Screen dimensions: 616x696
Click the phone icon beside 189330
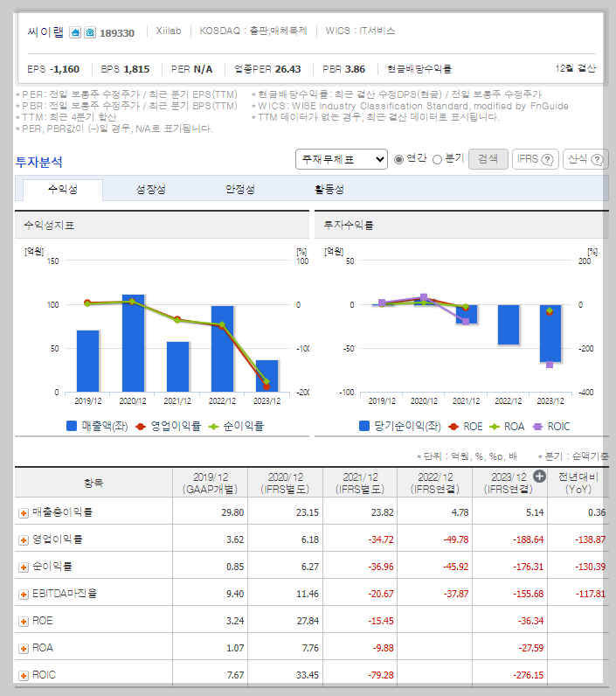click(90, 32)
